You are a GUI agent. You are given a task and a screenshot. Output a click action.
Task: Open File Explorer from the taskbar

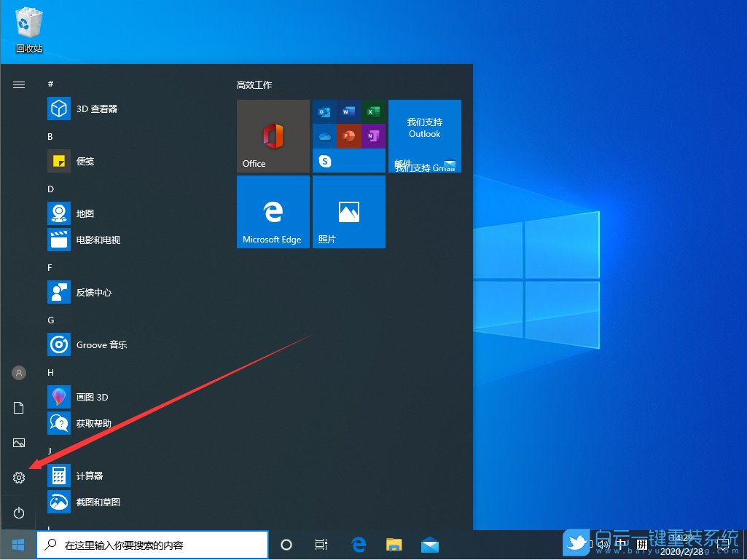[x=394, y=544]
